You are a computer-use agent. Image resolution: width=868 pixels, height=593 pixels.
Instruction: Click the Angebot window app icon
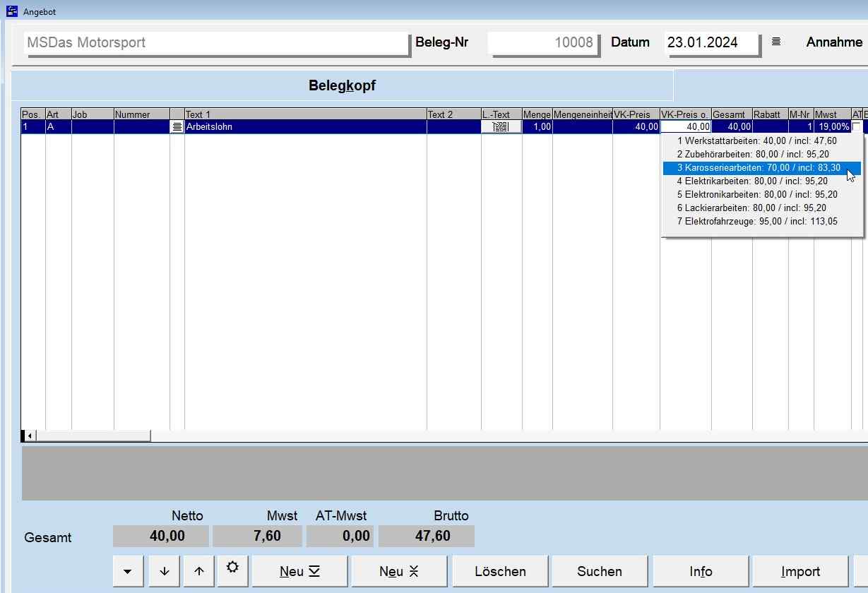(x=12, y=11)
